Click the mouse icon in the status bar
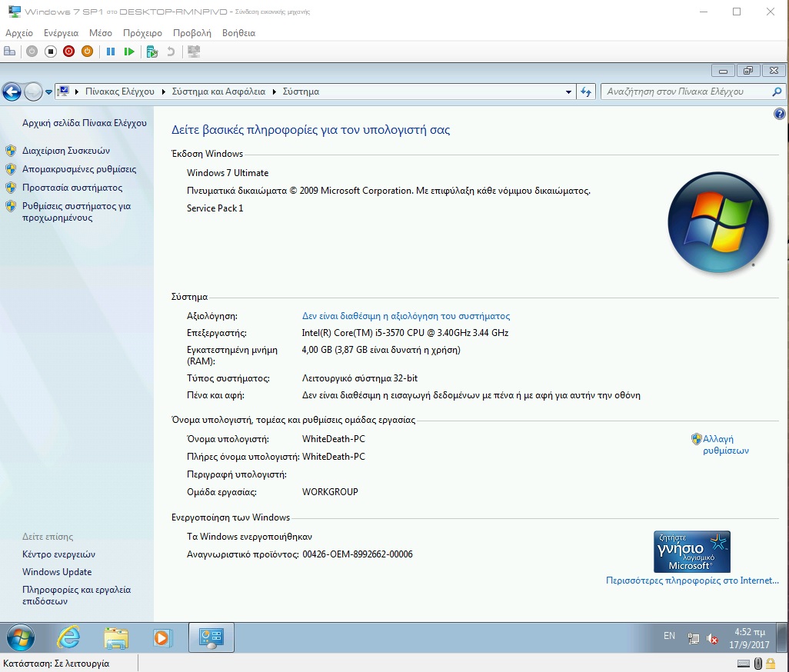789x672 pixels. tap(757, 664)
